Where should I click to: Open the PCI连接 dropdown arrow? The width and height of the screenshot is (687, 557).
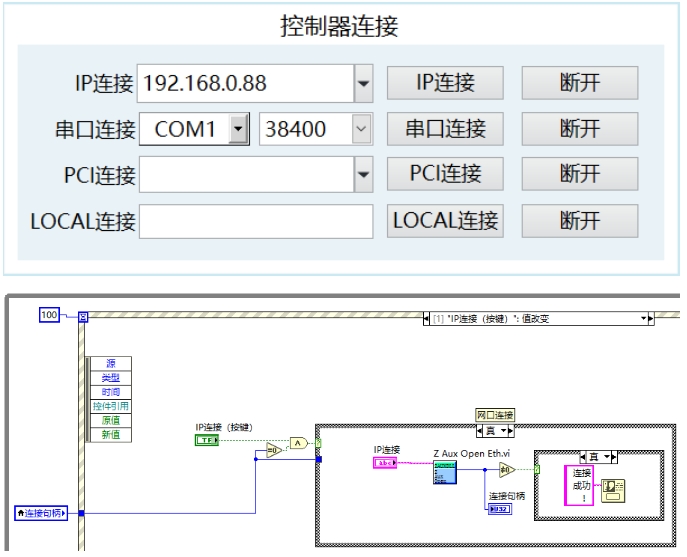click(363, 174)
